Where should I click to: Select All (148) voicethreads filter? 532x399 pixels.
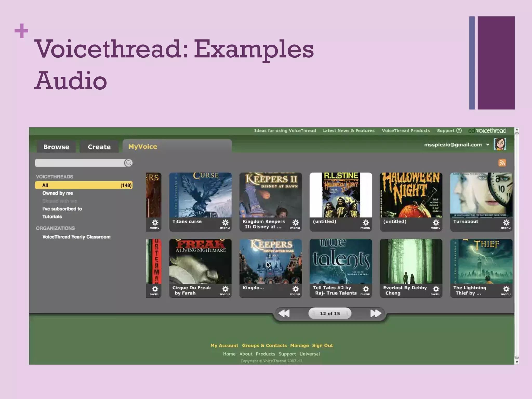click(x=84, y=185)
